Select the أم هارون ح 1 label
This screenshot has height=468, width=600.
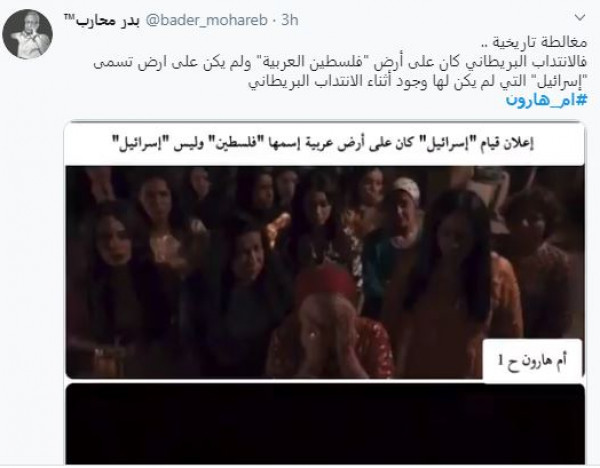(532, 360)
